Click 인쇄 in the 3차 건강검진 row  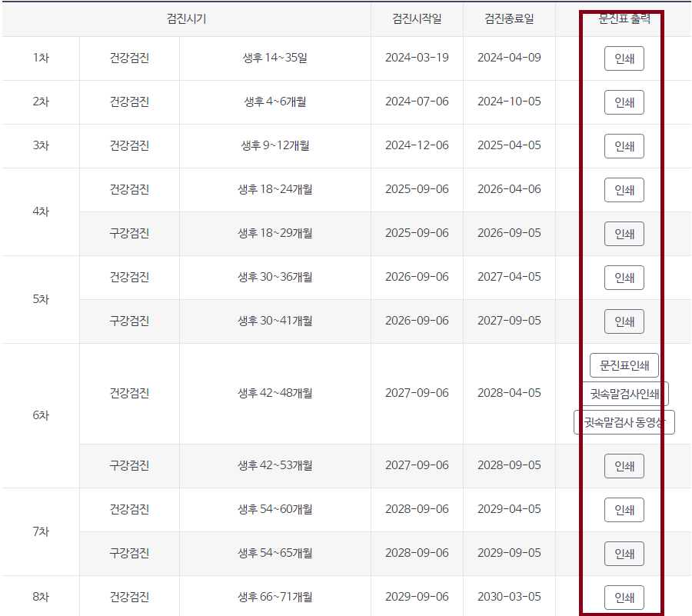[x=624, y=146]
